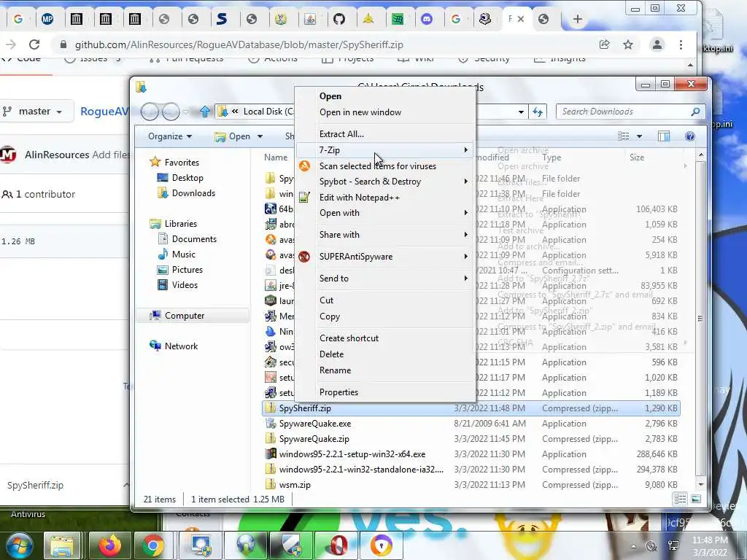The image size is (747, 560).
Task: Bookmark page with Chrome star icon
Action: point(628,44)
